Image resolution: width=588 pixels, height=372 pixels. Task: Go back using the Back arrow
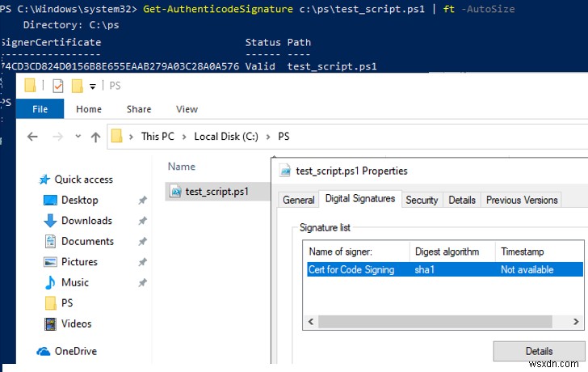(x=32, y=137)
